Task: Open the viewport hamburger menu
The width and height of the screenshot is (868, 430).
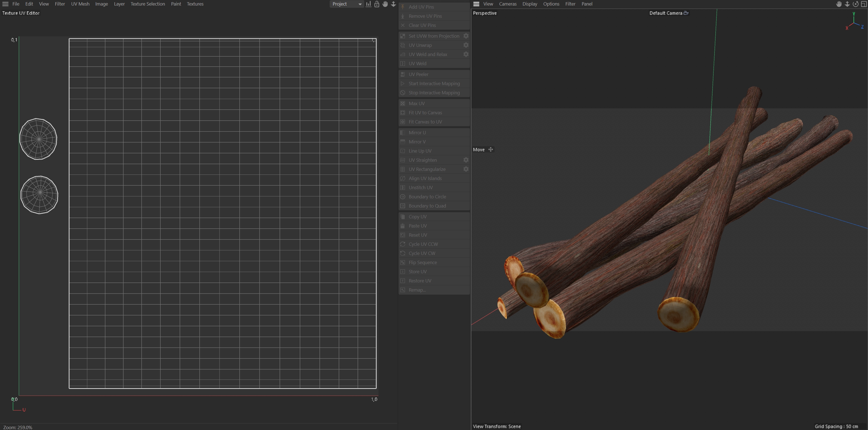Action: point(476,4)
